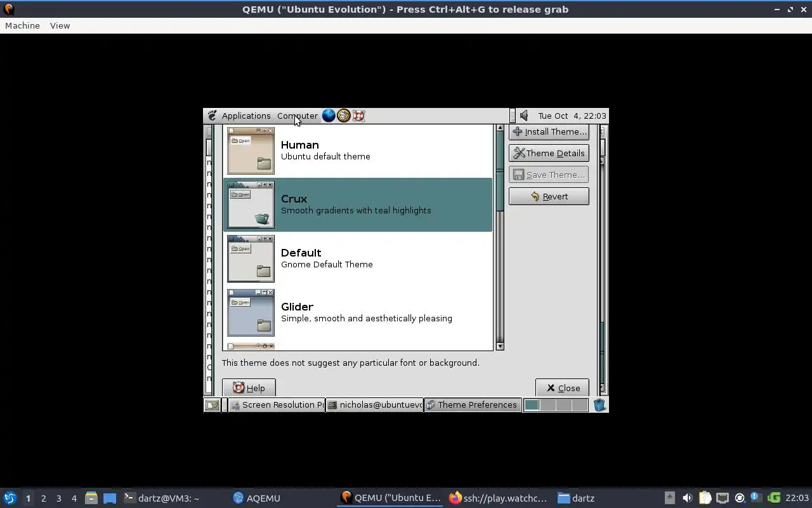
Task: Click the GNOME foot logo in guest panel
Action: click(x=212, y=116)
